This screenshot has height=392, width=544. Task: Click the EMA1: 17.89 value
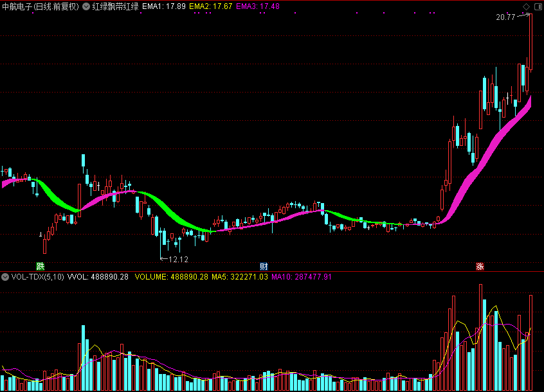[x=164, y=6]
